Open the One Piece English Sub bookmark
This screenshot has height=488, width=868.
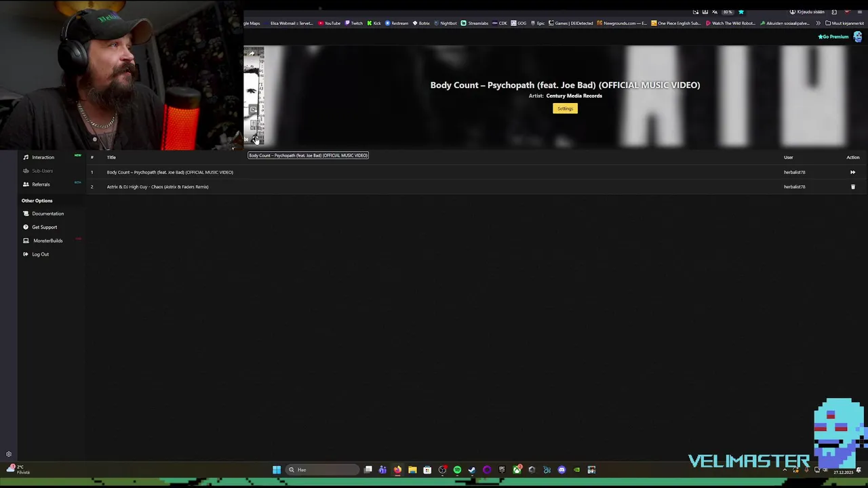tap(675, 23)
